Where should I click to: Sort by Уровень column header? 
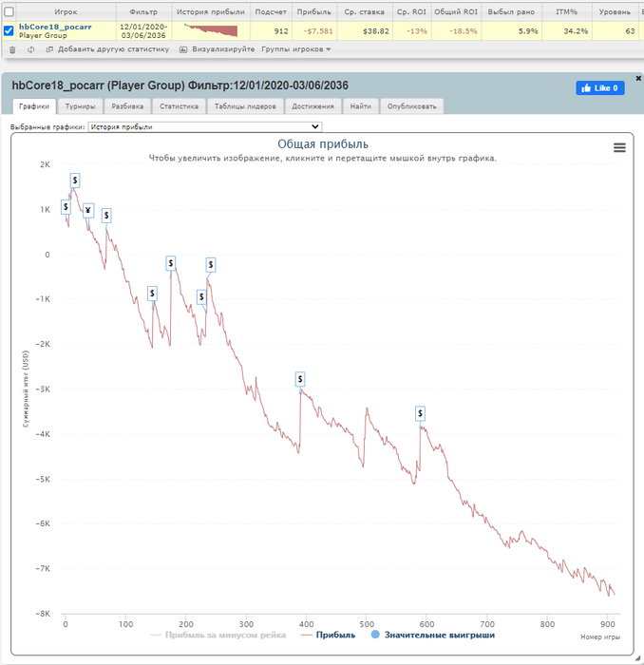pos(615,11)
